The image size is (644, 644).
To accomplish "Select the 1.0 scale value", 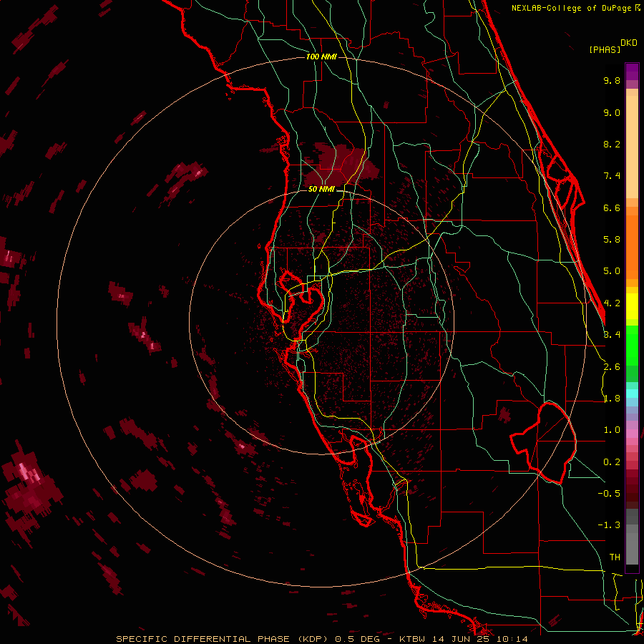I will click(612, 430).
